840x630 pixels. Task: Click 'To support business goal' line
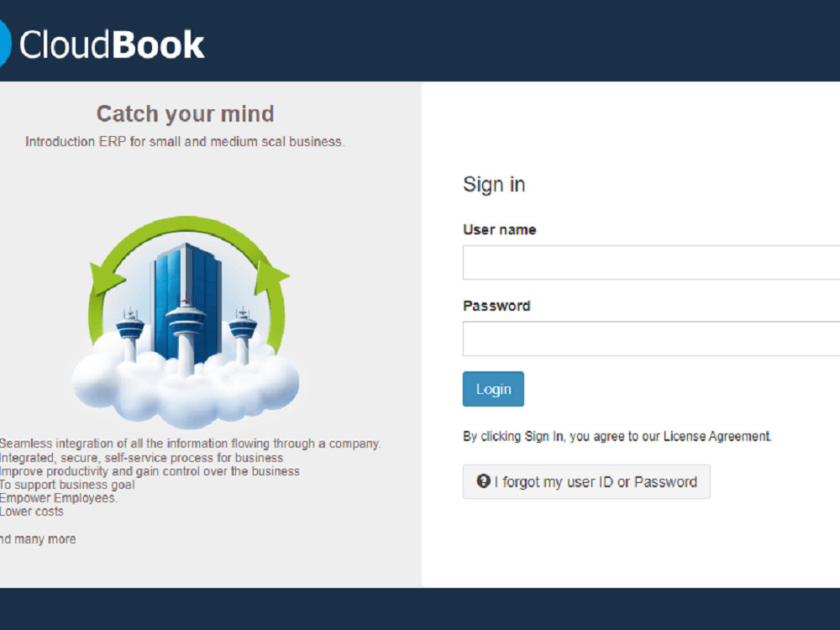pyautogui.click(x=67, y=485)
